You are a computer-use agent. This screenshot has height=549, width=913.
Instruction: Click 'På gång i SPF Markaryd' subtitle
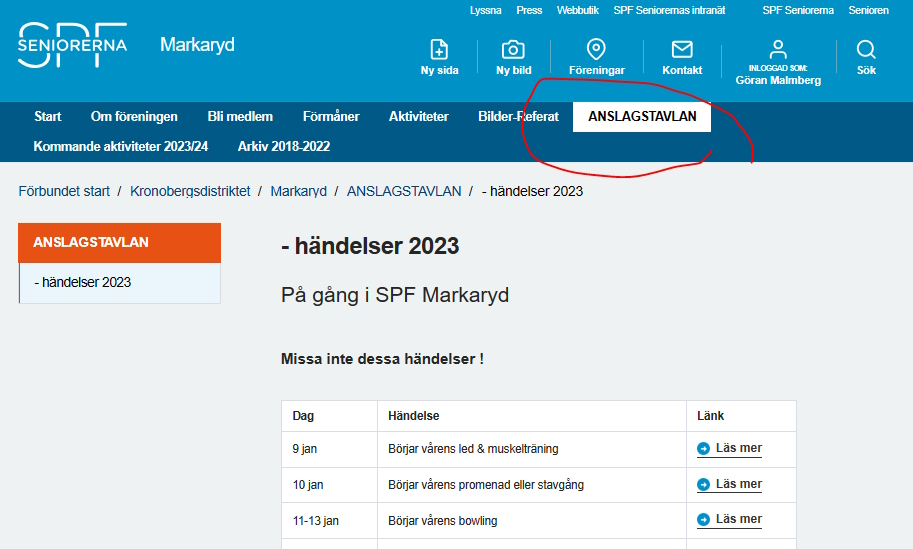click(x=395, y=295)
